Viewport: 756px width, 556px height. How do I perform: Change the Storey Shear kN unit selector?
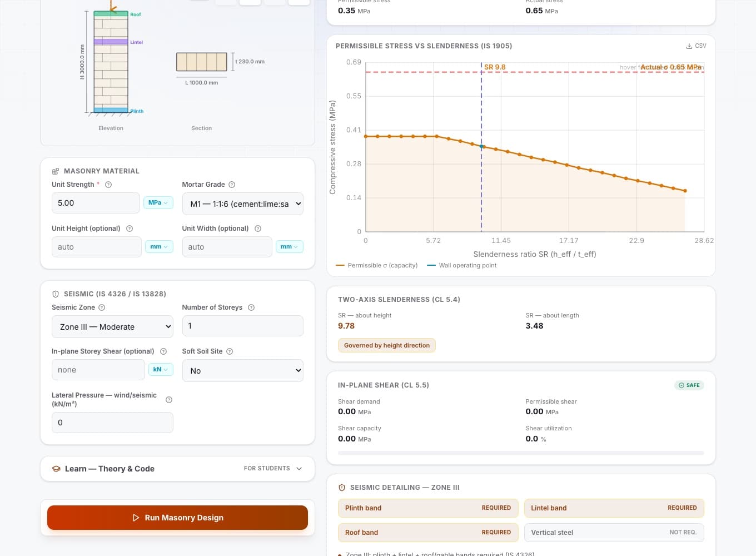pos(161,370)
